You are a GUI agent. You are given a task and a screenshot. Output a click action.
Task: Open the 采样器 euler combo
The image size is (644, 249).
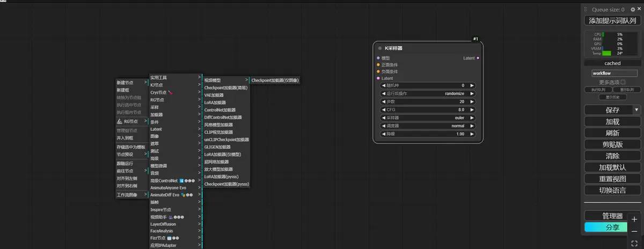click(x=428, y=118)
